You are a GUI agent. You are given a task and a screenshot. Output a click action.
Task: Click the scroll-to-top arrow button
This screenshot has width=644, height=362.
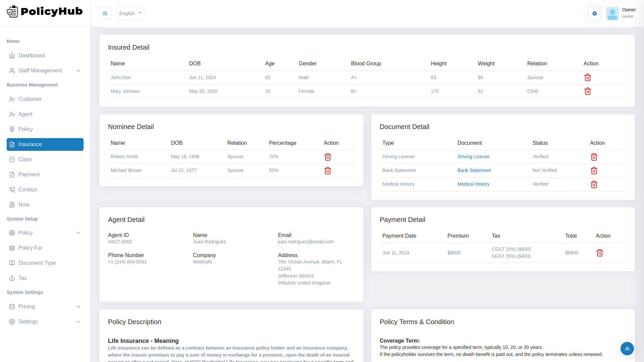(627, 349)
